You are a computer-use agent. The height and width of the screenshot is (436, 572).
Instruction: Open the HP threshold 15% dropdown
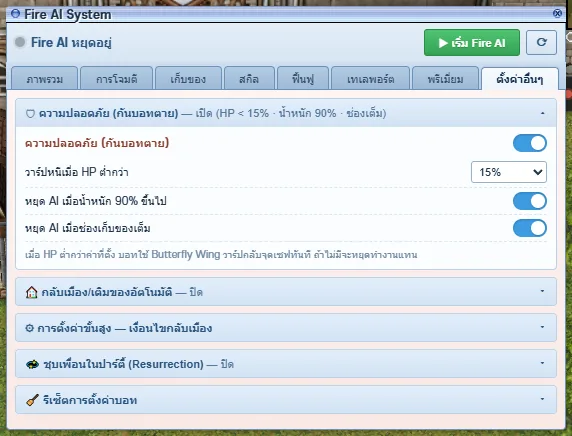click(509, 172)
